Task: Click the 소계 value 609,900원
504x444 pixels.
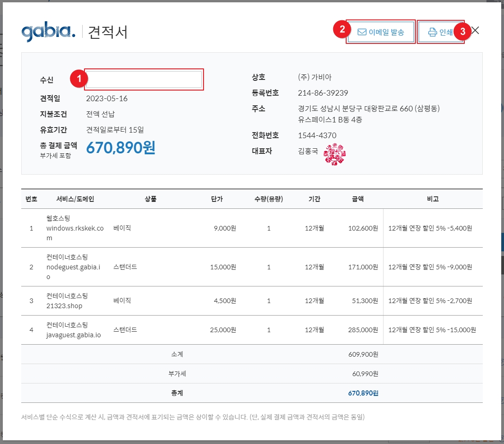Action: pos(363,354)
